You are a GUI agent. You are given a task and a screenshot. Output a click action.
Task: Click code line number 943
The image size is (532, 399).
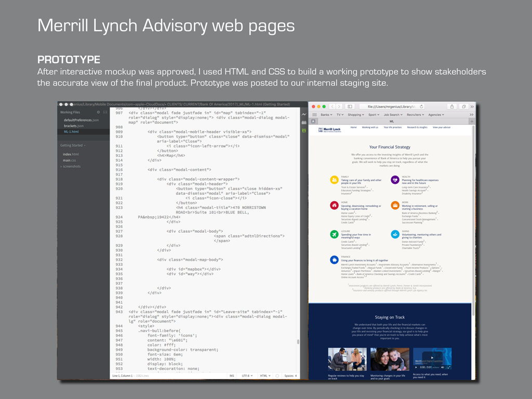coord(119,312)
